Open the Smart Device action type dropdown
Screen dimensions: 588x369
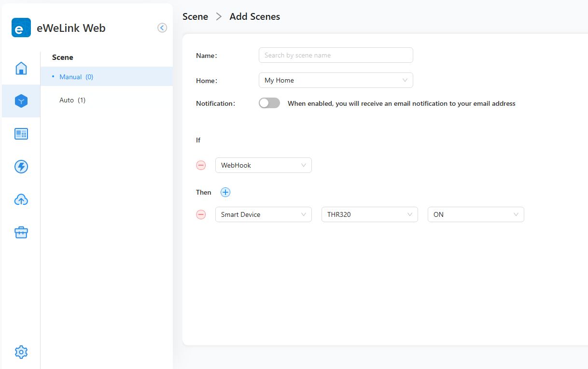pyautogui.click(x=264, y=214)
